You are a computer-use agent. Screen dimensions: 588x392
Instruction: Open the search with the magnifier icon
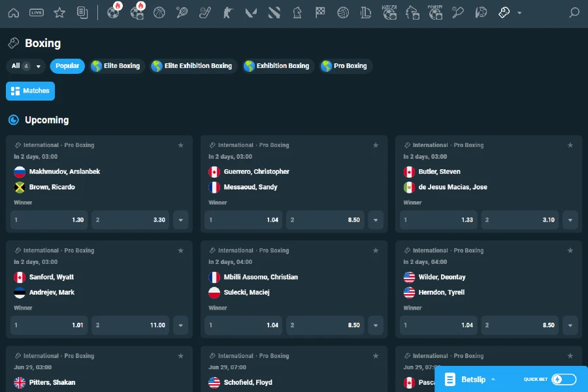tap(574, 12)
